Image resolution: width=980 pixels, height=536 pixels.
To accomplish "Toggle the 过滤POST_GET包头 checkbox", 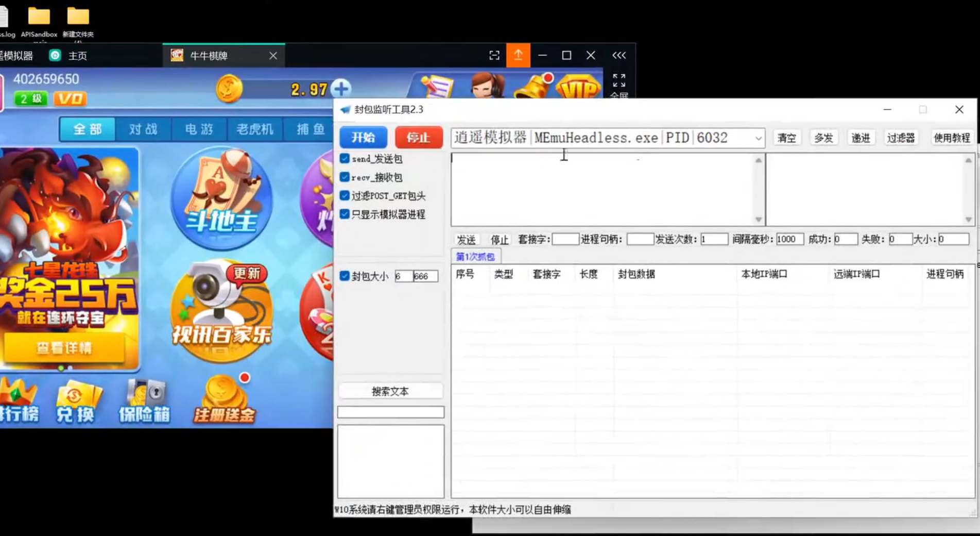I will (x=345, y=196).
